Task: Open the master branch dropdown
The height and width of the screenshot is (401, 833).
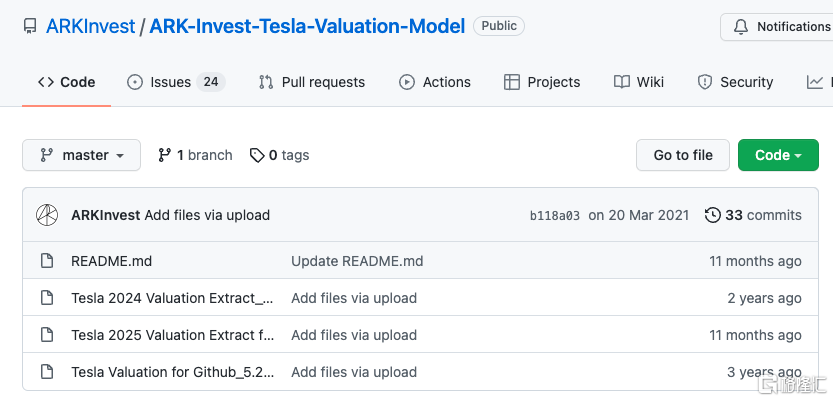Action: 82,155
